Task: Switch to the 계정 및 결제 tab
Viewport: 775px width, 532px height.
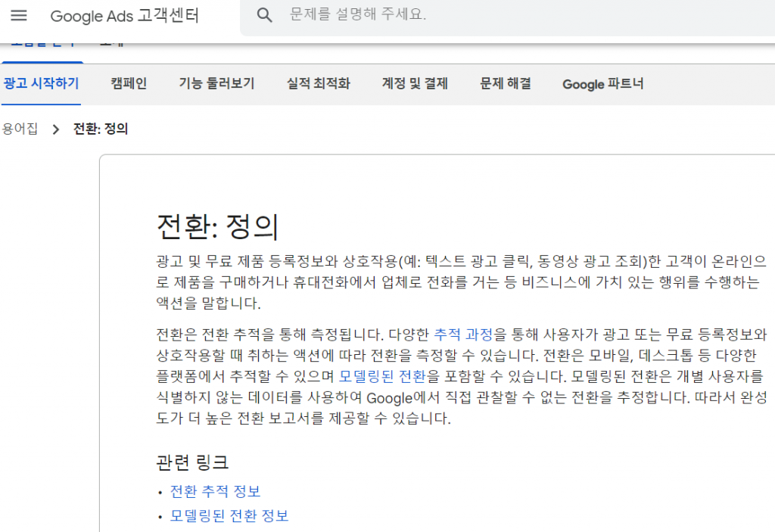Action: click(416, 84)
